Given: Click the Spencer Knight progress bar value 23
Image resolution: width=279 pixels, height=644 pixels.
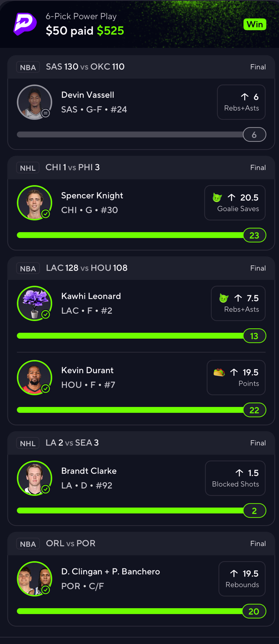Looking at the screenshot, I should [254, 235].
